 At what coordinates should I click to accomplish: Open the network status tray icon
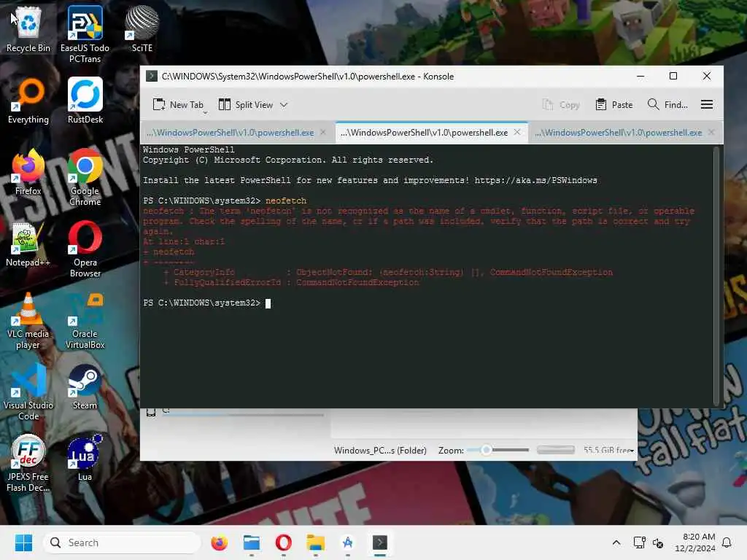pyautogui.click(x=639, y=542)
